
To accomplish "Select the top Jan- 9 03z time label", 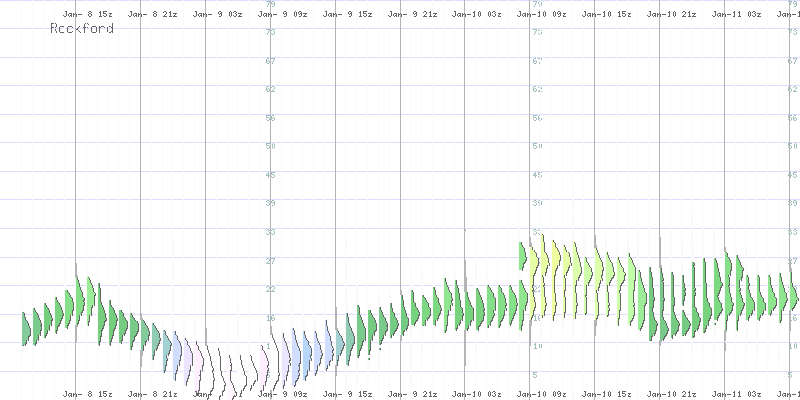I will [215, 16].
